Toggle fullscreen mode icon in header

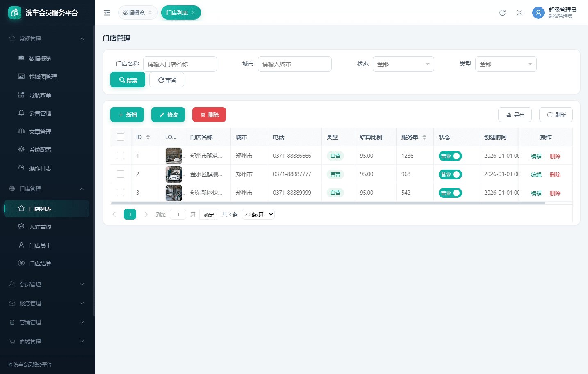tap(520, 13)
